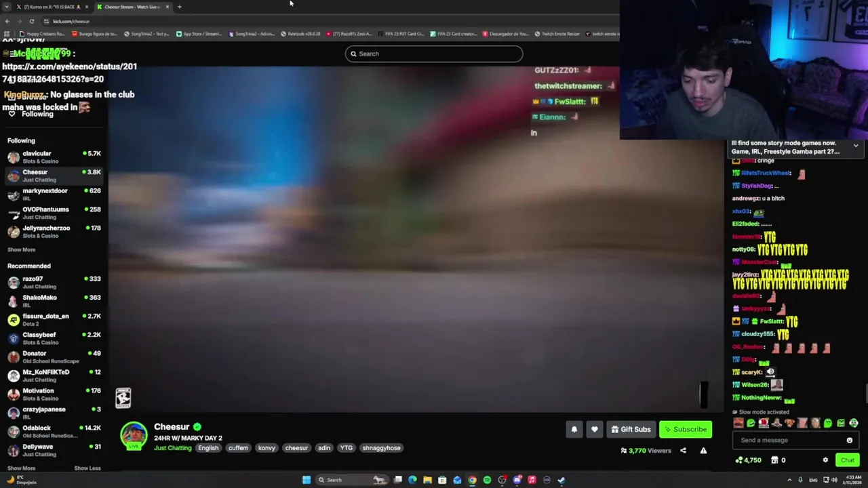868x488 pixels.
Task: Expand Show More under Recommended
Action: coord(21,468)
